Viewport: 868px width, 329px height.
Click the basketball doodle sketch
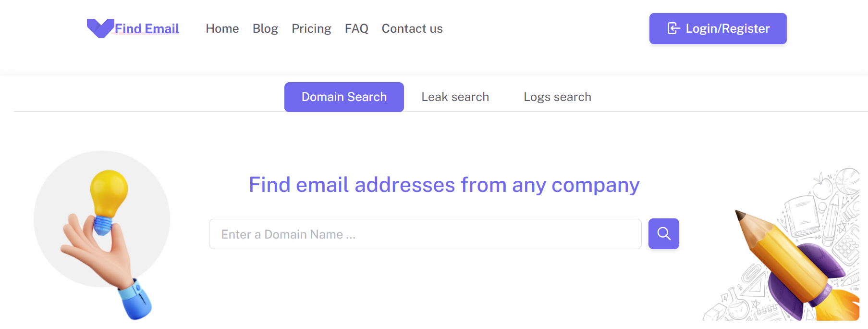pyautogui.click(x=848, y=180)
